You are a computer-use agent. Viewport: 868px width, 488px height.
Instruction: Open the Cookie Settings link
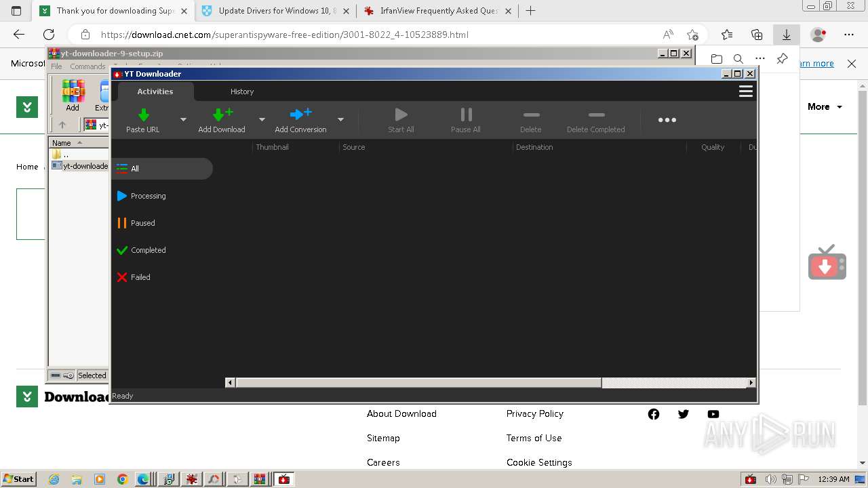point(539,462)
